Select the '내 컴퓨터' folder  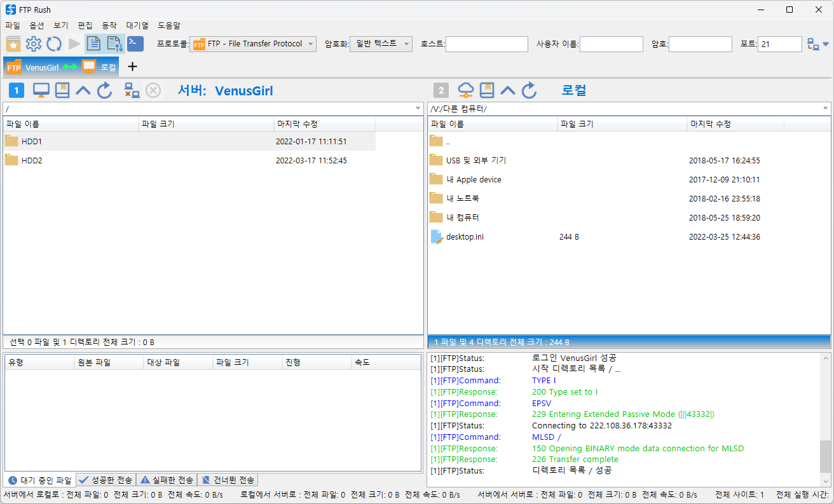tap(606, 217)
